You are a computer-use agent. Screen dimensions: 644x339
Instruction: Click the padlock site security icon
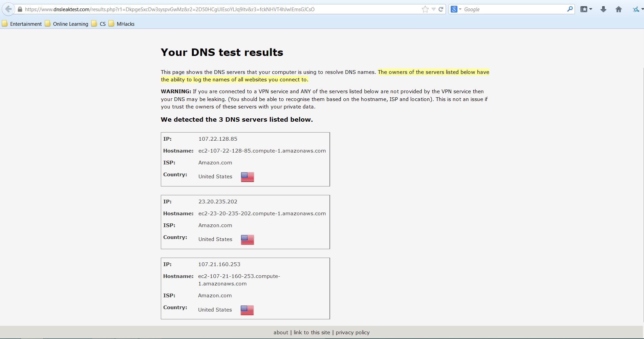click(20, 9)
